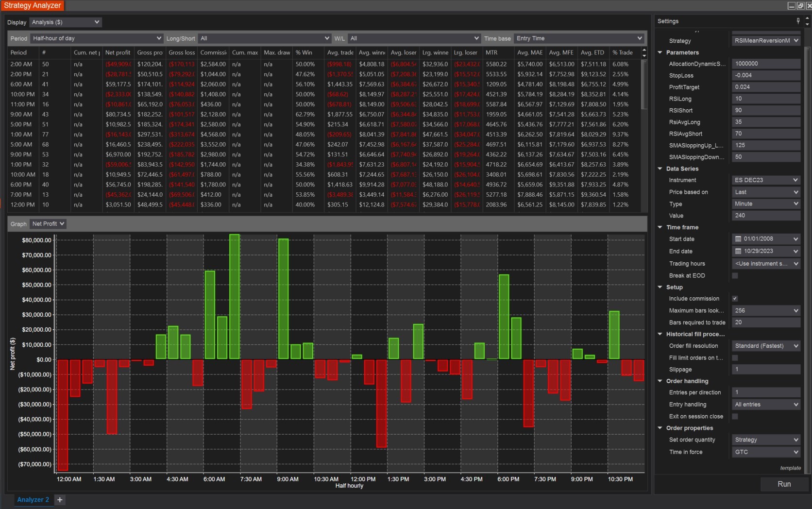The image size is (812, 509).
Task: Edit the RSILong value field
Action: [766, 99]
